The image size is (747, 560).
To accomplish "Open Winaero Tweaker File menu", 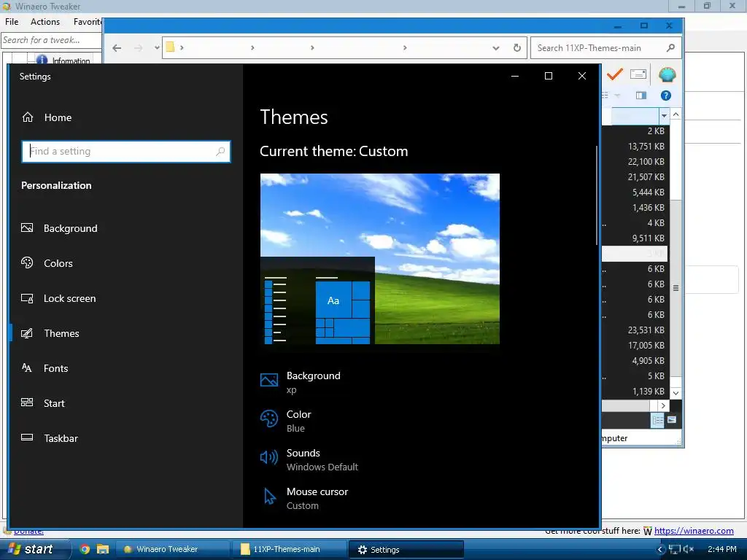I will pyautogui.click(x=12, y=22).
